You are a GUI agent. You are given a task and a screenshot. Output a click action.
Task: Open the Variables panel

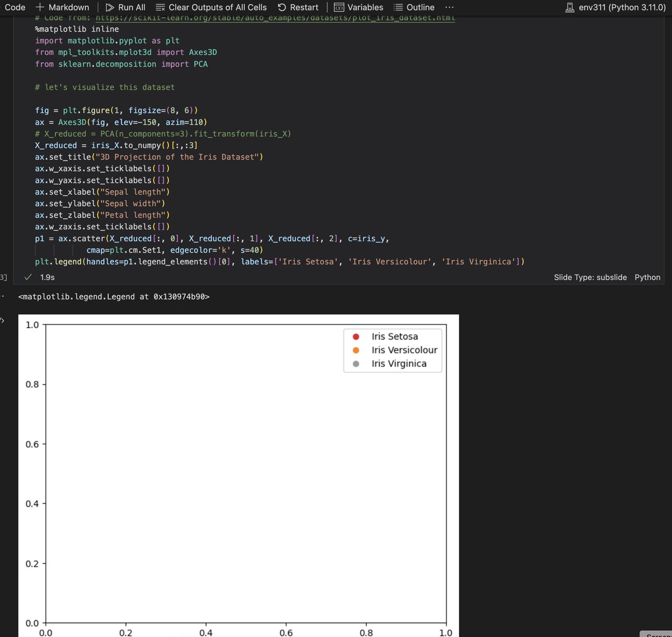pyautogui.click(x=358, y=7)
